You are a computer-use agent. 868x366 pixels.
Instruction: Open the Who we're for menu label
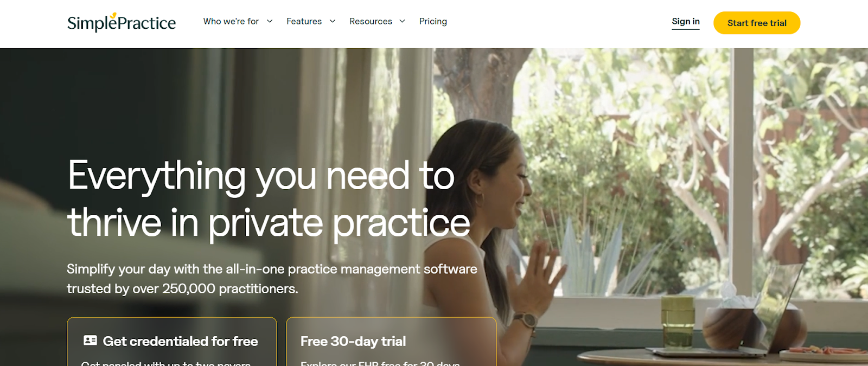pos(231,21)
